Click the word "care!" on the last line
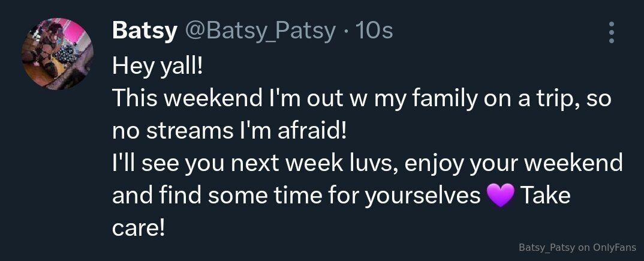Image resolution: width=644 pixels, height=261 pixels. pyautogui.click(x=138, y=229)
